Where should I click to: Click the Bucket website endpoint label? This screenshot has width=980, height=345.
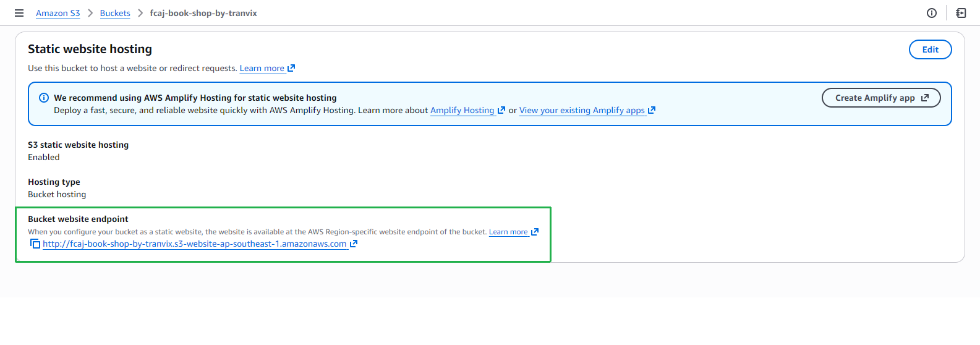point(78,219)
